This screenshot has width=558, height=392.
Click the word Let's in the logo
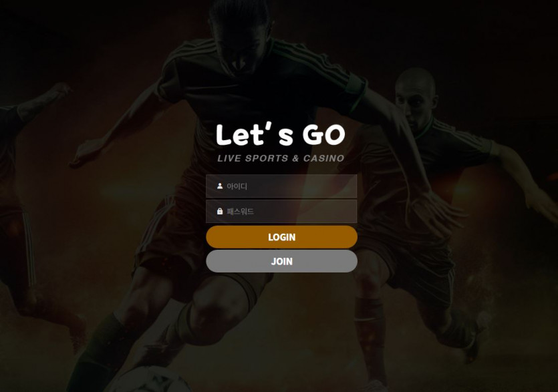(255, 134)
